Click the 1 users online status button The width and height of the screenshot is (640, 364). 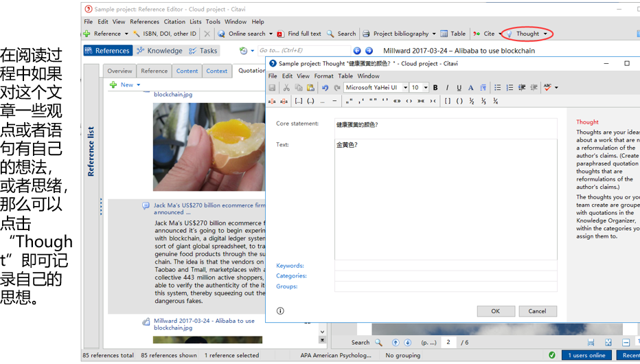click(586, 355)
